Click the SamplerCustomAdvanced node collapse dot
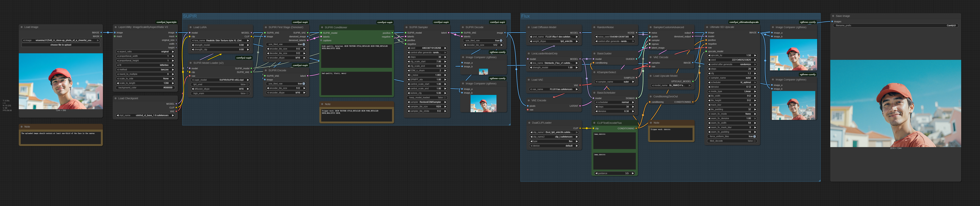 tap(651, 27)
